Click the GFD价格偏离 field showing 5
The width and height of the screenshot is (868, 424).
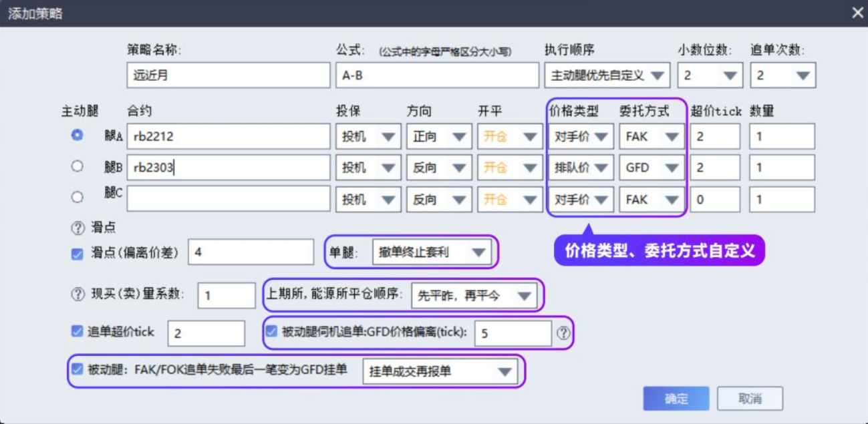click(513, 333)
